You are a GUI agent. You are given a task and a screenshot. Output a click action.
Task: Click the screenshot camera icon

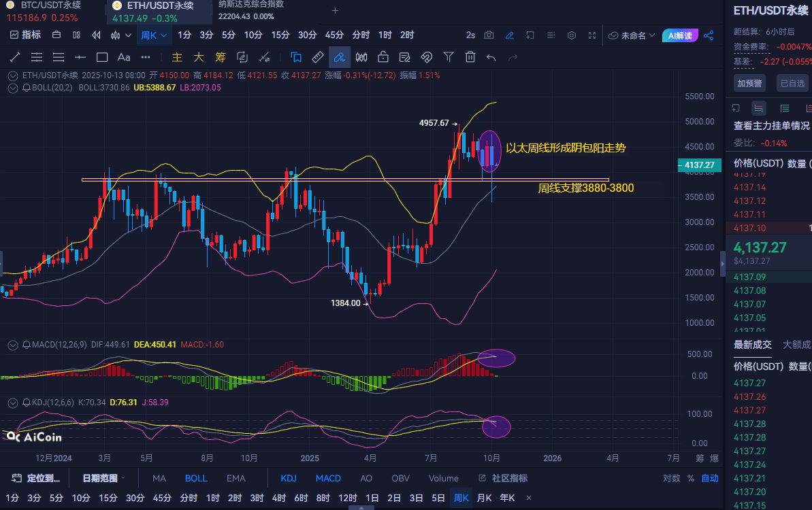coord(489,35)
